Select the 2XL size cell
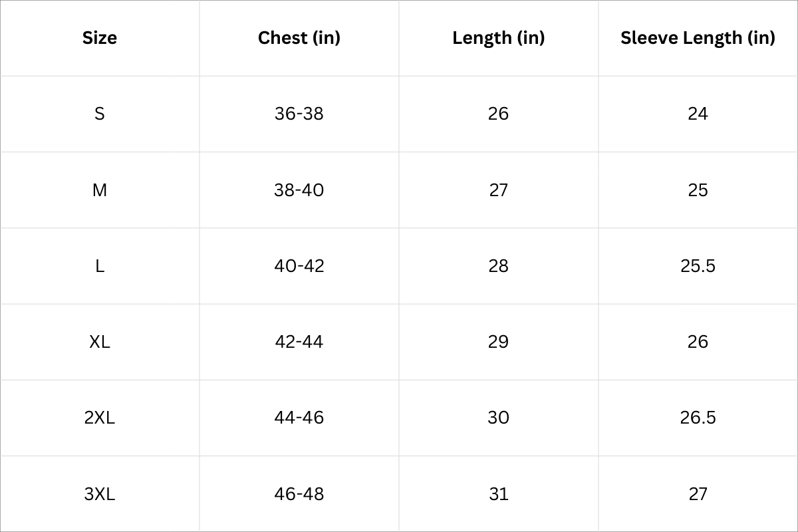The width and height of the screenshot is (798, 532). [100, 418]
